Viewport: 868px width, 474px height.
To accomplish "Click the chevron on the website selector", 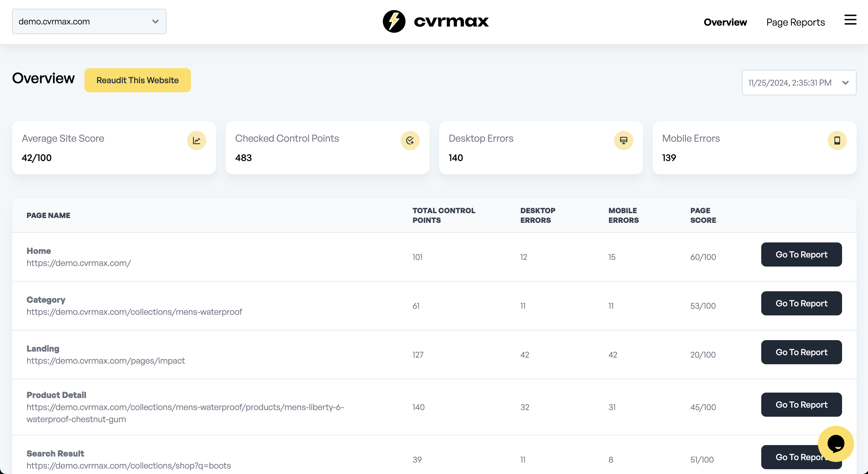I will click(x=155, y=21).
